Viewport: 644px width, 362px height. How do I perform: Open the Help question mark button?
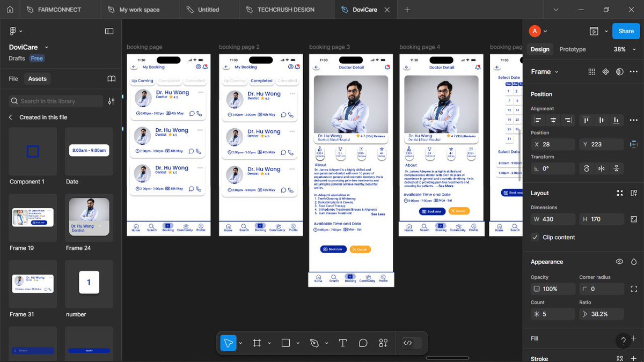pyautogui.click(x=623, y=341)
